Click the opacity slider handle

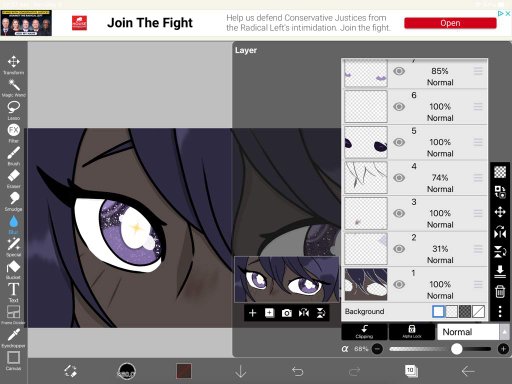click(457, 349)
